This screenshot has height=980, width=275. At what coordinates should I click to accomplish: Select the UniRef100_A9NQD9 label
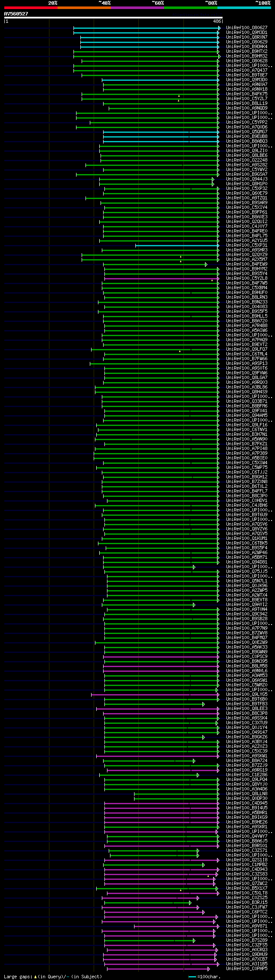click(247, 108)
